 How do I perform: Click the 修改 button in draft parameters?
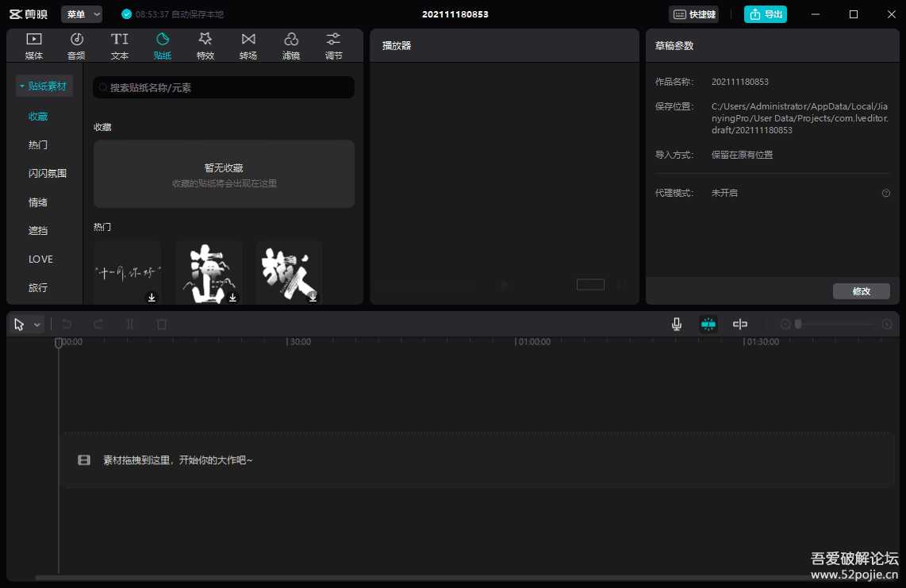pyautogui.click(x=861, y=290)
